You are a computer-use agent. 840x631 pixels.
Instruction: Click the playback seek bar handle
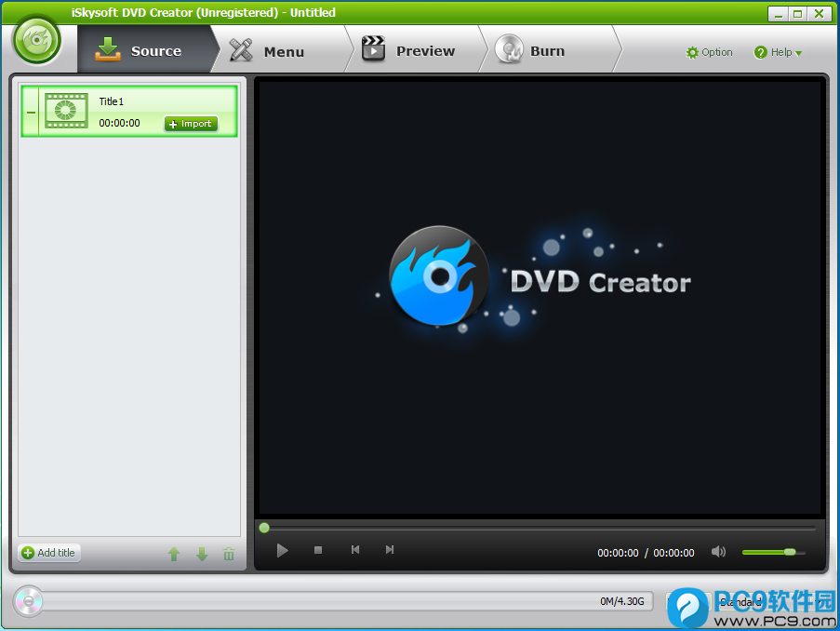click(x=264, y=528)
